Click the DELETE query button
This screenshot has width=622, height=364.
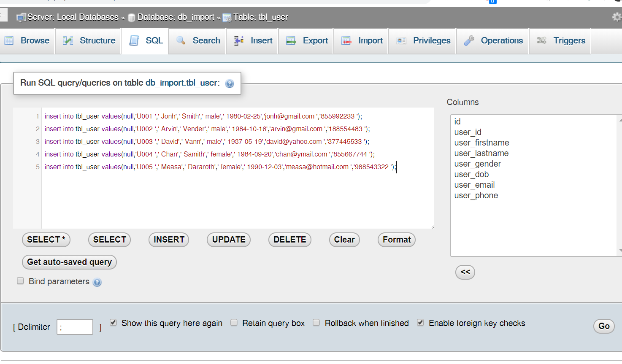[290, 240]
